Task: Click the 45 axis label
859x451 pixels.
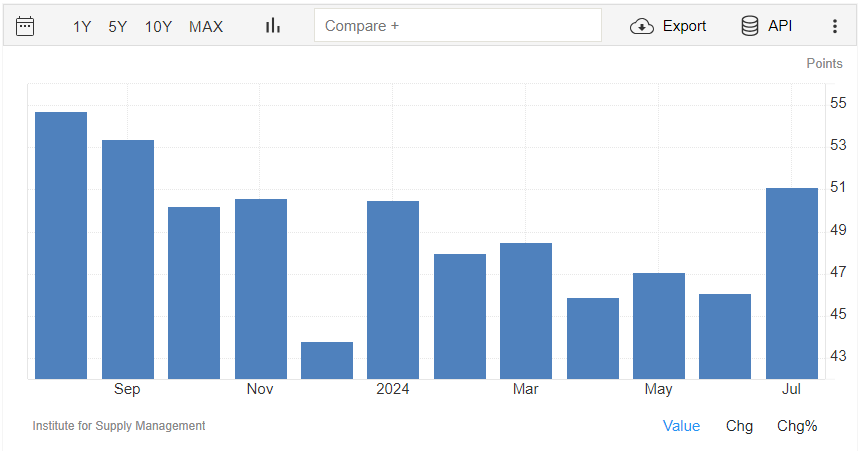Action: 838,314
